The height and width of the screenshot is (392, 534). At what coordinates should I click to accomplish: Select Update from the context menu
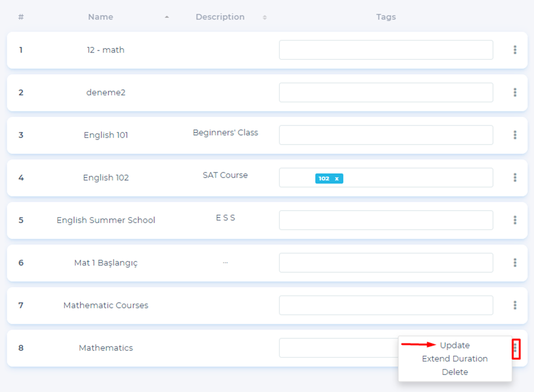[454, 345]
